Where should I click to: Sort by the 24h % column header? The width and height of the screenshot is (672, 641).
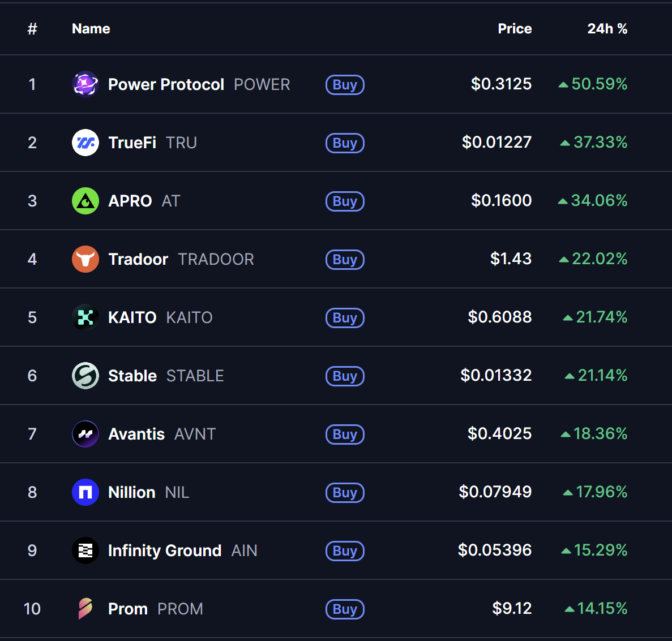coord(607,28)
